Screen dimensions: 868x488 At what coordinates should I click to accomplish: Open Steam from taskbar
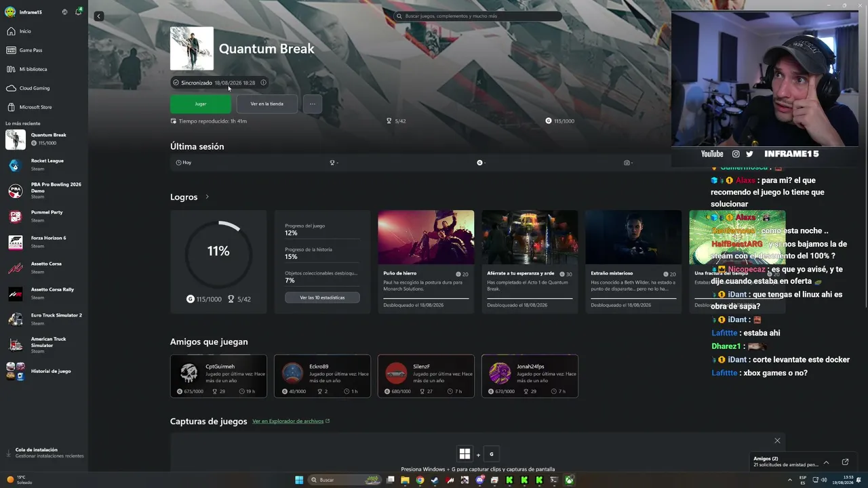[x=435, y=480]
